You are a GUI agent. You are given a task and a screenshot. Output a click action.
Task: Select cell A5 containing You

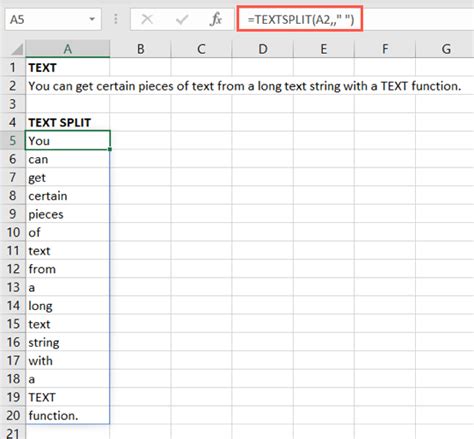tap(68, 140)
